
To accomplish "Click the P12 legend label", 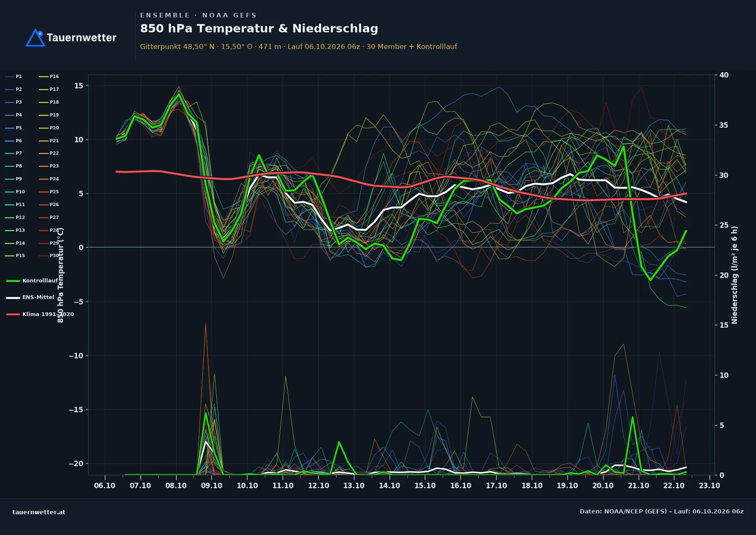I will point(20,217).
